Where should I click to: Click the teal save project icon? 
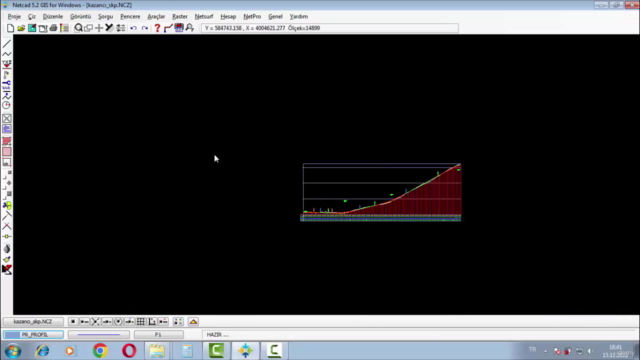[x=32, y=28]
